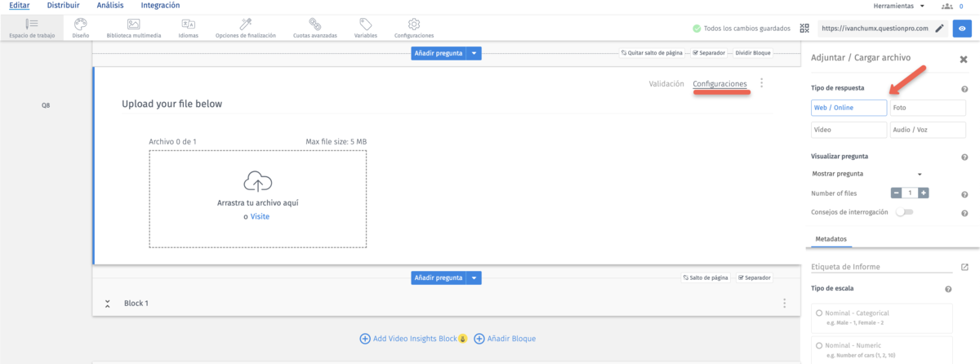Image resolution: width=980 pixels, height=364 pixels.
Task: Open dropdown arrow beside lower Añadir pregunta
Action: coord(474,278)
